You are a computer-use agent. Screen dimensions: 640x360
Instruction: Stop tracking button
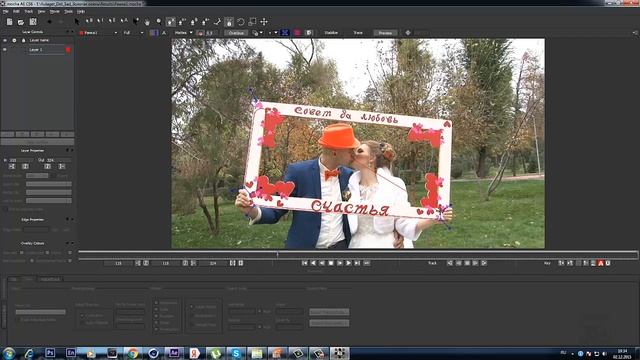tap(467, 263)
